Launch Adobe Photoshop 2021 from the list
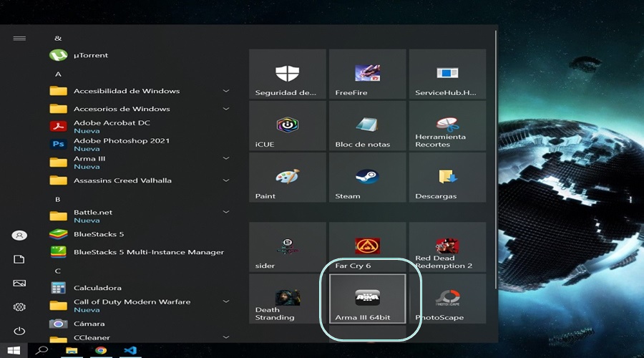Screen dimensions: 644x358 click(140, 144)
